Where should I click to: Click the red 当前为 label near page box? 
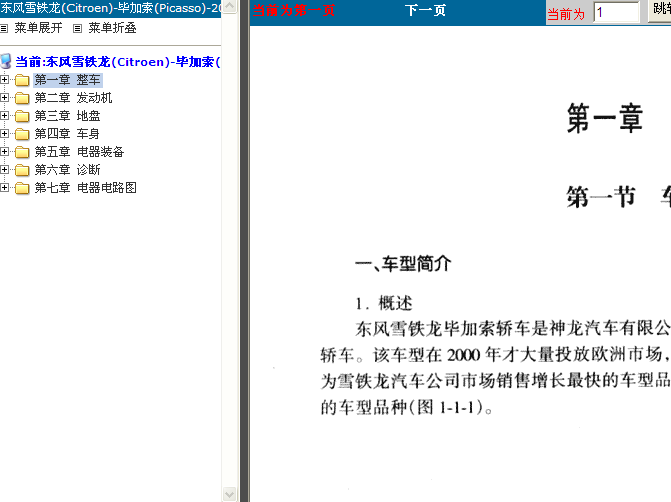pyautogui.click(x=566, y=15)
